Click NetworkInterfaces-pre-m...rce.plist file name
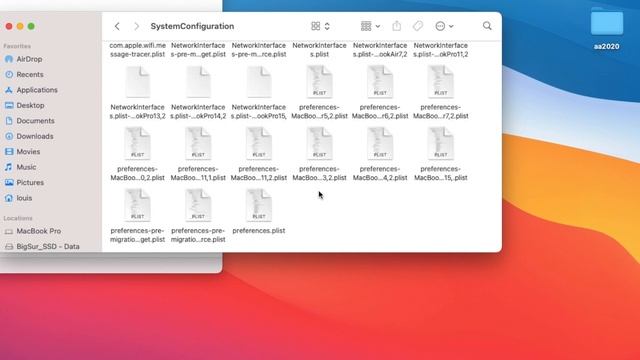Image resolution: width=640 pixels, height=360 pixels. click(x=259, y=50)
